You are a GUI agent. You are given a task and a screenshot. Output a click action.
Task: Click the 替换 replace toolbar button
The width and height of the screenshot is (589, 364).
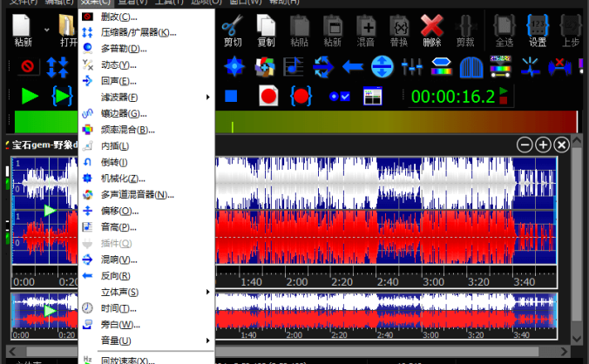click(x=399, y=30)
